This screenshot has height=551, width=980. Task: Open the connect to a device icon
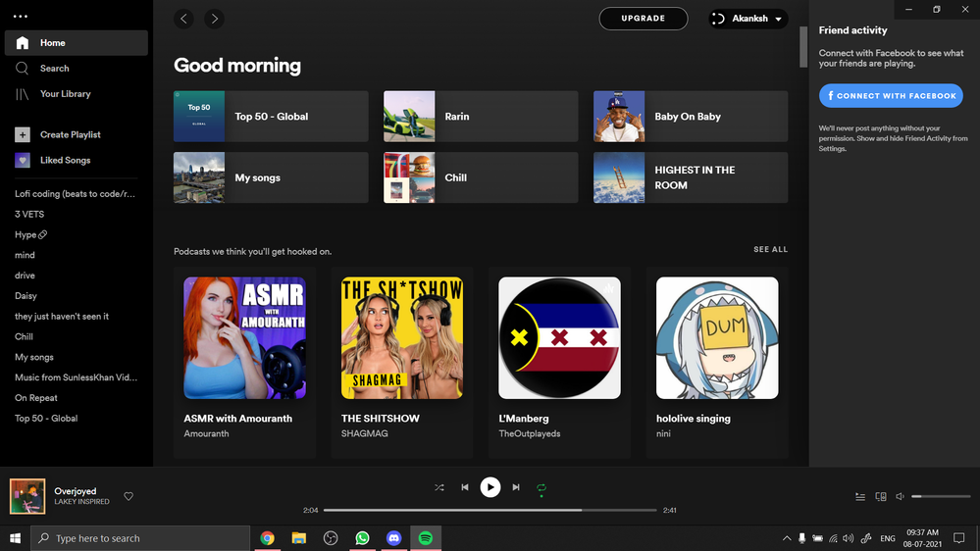point(881,497)
